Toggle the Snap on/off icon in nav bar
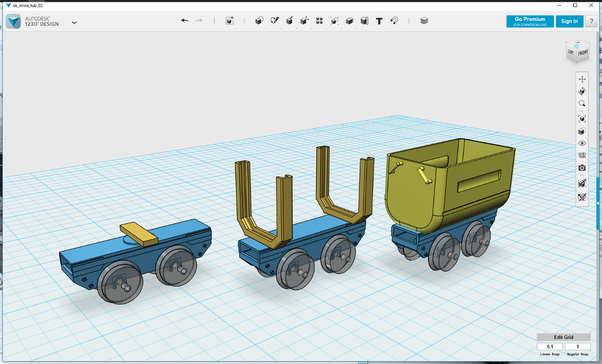This screenshot has width=602, height=364. coord(582,183)
